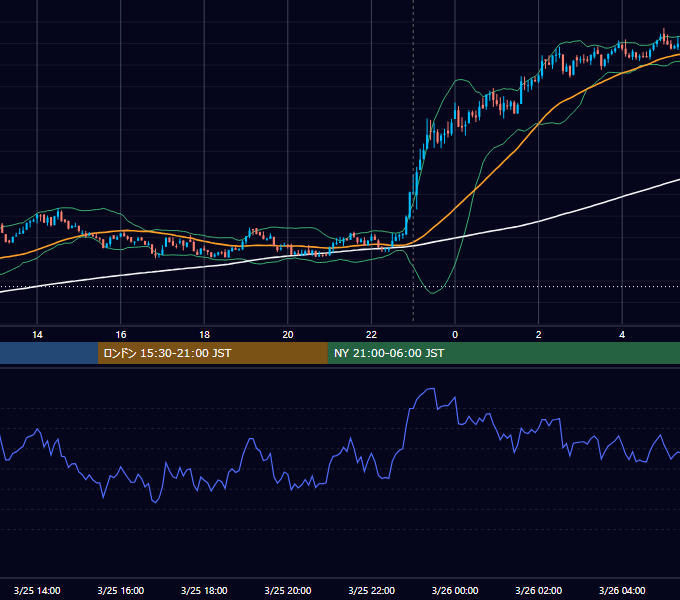Click the blue session bar before ロンドン
The width and height of the screenshot is (680, 600).
click(49, 353)
